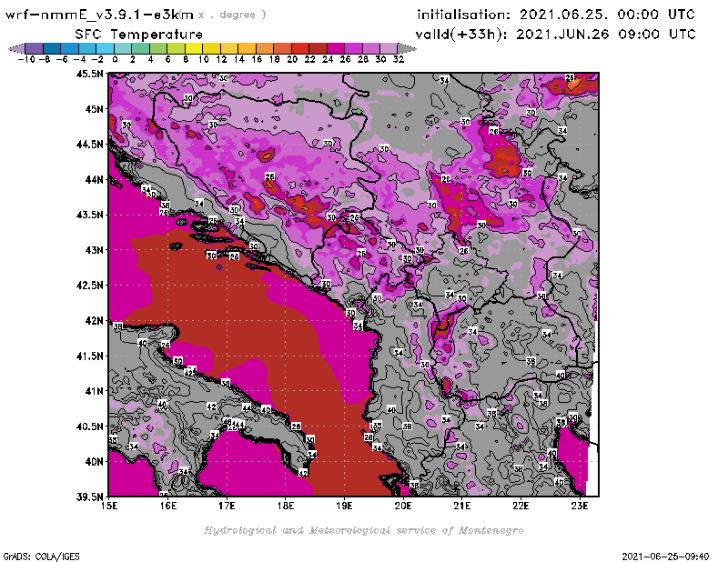
Task: Select the orchid 28 to 30 legend swatch
Action: [371, 48]
